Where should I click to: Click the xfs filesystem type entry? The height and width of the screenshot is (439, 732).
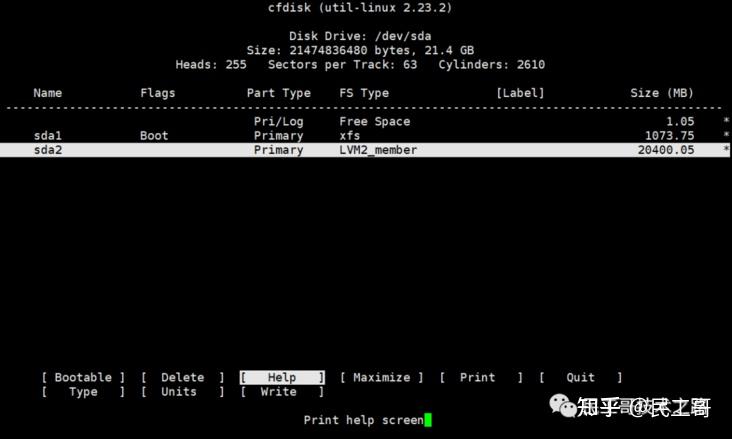pyautogui.click(x=350, y=136)
